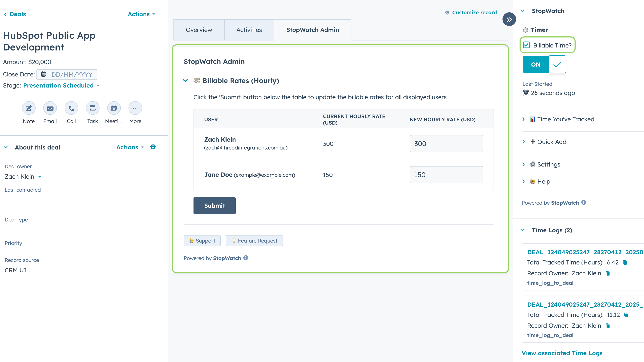Change Deal owner Zach Klein dropdown
644x362 pixels.
click(x=23, y=177)
